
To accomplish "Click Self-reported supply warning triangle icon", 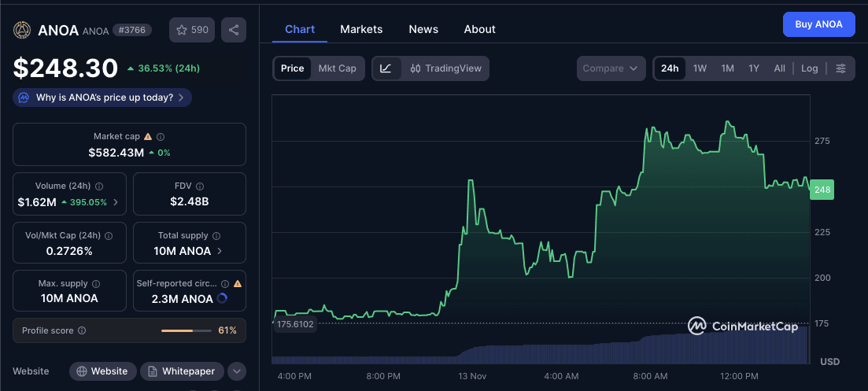I will point(238,284).
